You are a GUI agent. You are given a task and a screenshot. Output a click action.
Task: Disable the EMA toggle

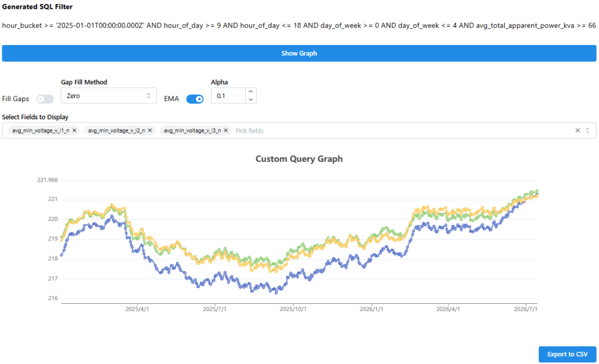tap(195, 99)
